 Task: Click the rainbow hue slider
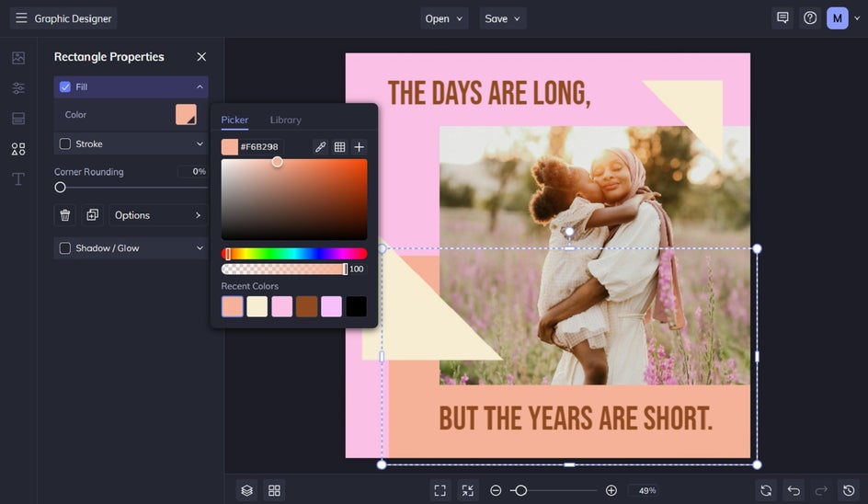point(294,254)
